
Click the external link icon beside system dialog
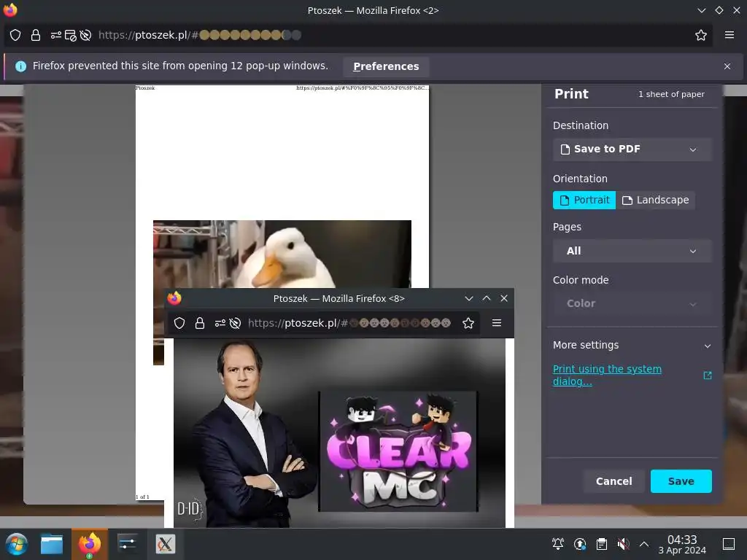pos(708,376)
